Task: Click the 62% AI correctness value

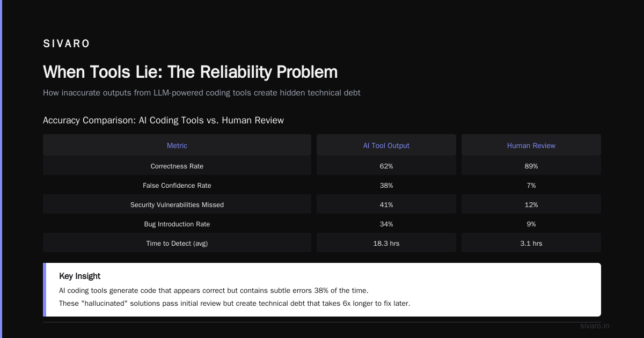Action: (x=386, y=166)
